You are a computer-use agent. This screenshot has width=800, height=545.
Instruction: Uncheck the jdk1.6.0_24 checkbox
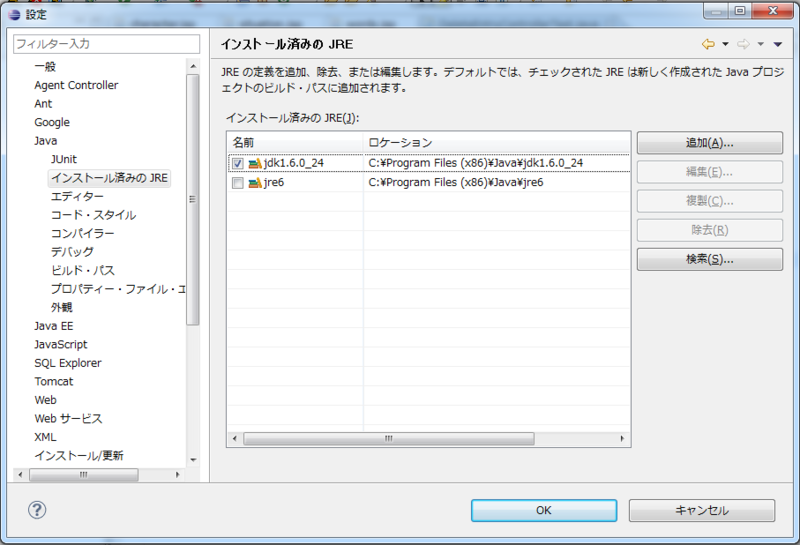[237, 163]
